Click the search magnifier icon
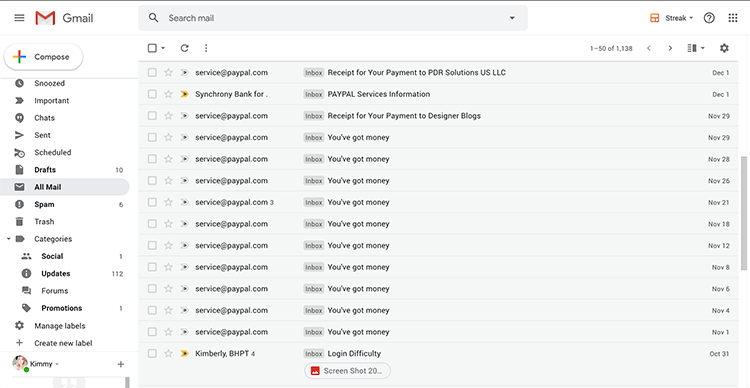This screenshot has height=388, width=750. (x=153, y=18)
